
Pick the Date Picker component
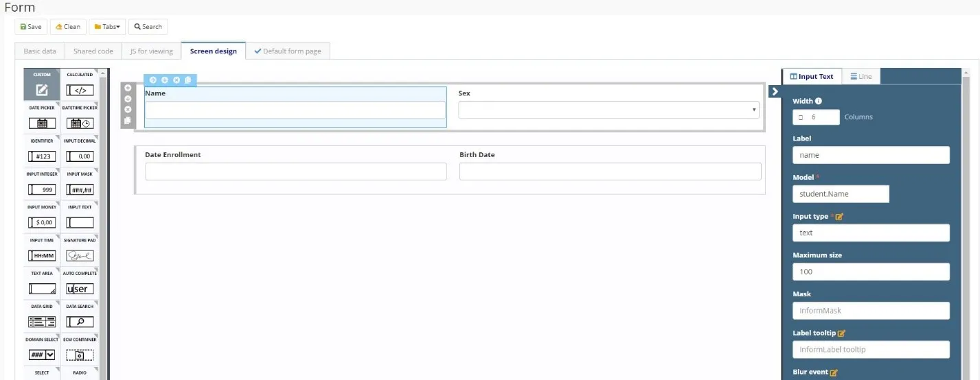tap(42, 118)
